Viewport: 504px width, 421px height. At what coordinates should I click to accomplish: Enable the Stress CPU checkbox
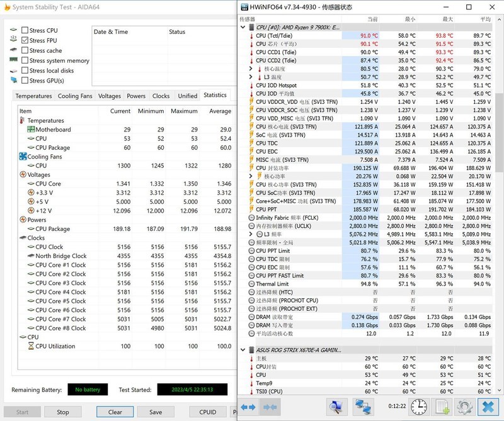click(x=25, y=30)
